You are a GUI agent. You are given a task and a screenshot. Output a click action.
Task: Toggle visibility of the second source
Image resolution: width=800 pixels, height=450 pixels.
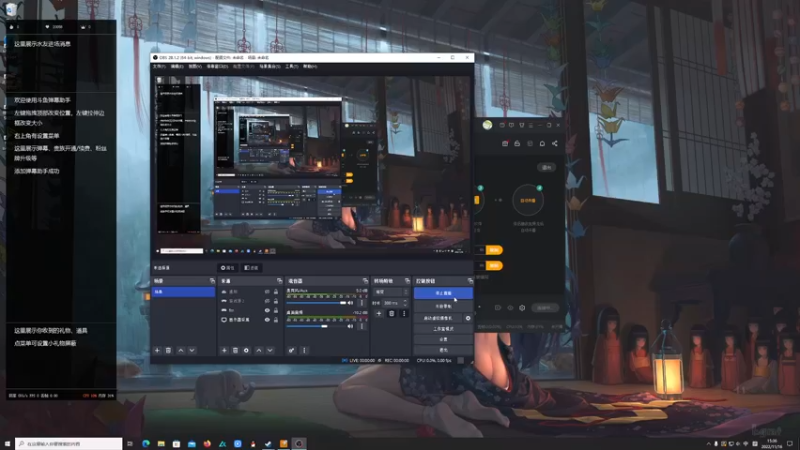point(267,301)
